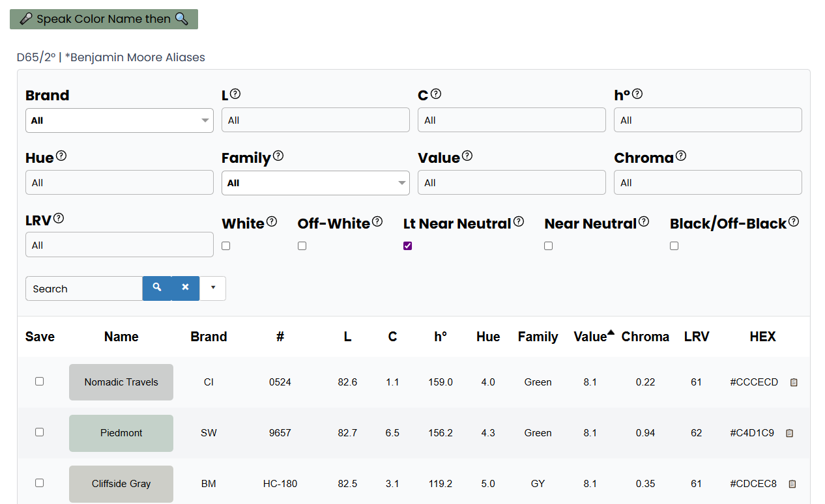Copy HEX #CDCEC8 with the clipboard icon

pos(792,484)
